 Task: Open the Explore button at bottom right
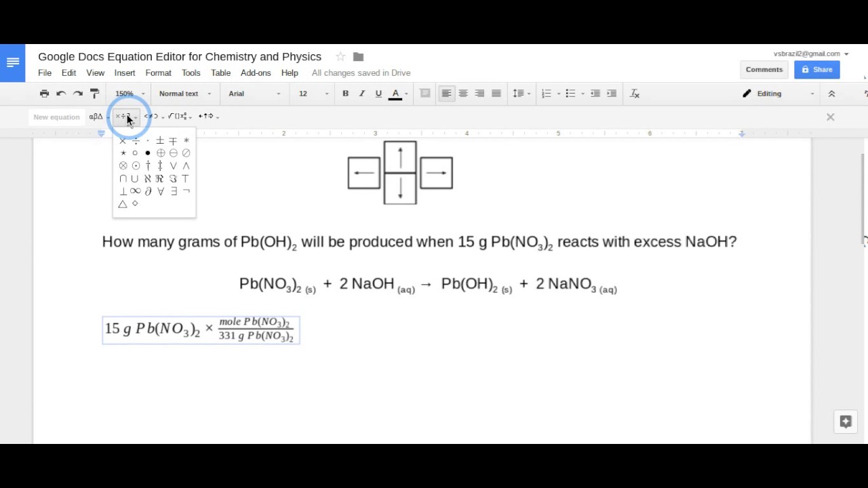point(846,422)
